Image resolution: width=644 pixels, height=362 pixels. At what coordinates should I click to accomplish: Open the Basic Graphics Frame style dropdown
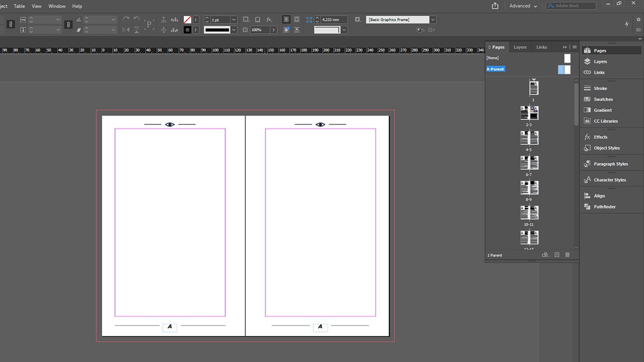click(433, 20)
